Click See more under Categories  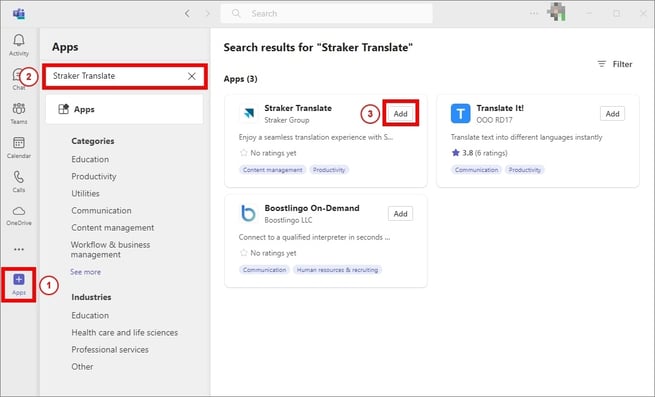click(86, 272)
